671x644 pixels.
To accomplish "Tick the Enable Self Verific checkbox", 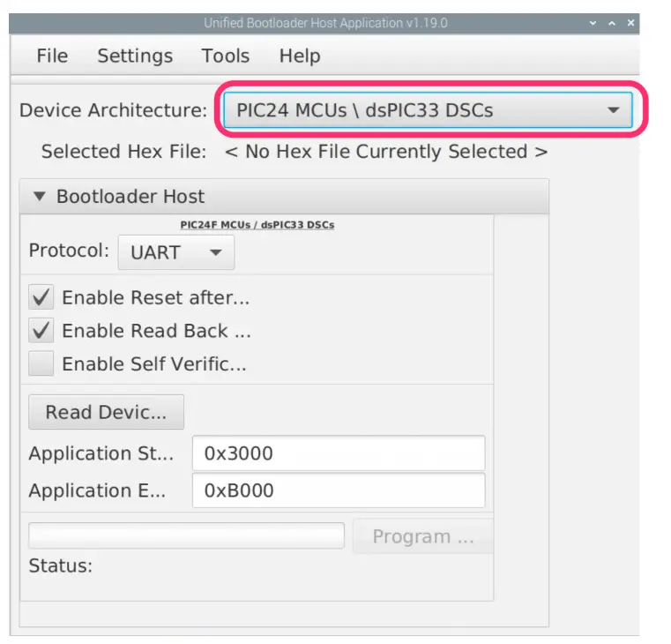I will [x=41, y=363].
